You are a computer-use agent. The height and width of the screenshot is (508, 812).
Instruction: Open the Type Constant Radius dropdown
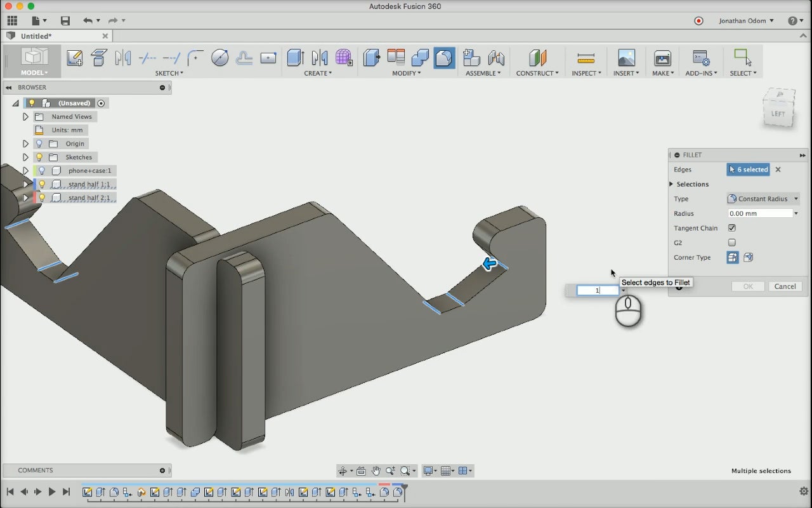[763, 199]
